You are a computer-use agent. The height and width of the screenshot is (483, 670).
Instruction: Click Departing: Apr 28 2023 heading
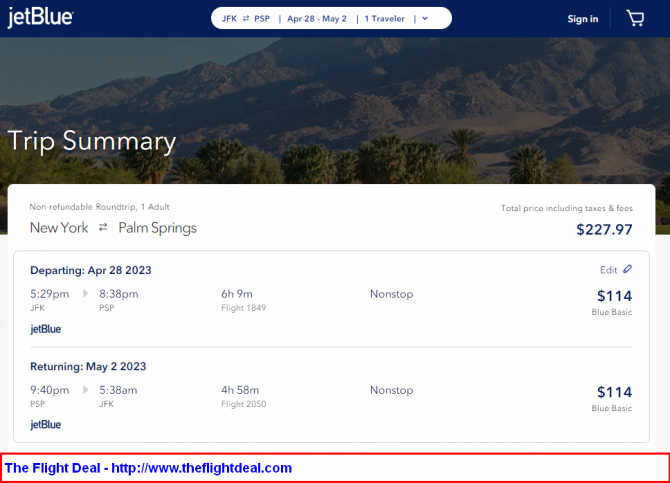[91, 270]
